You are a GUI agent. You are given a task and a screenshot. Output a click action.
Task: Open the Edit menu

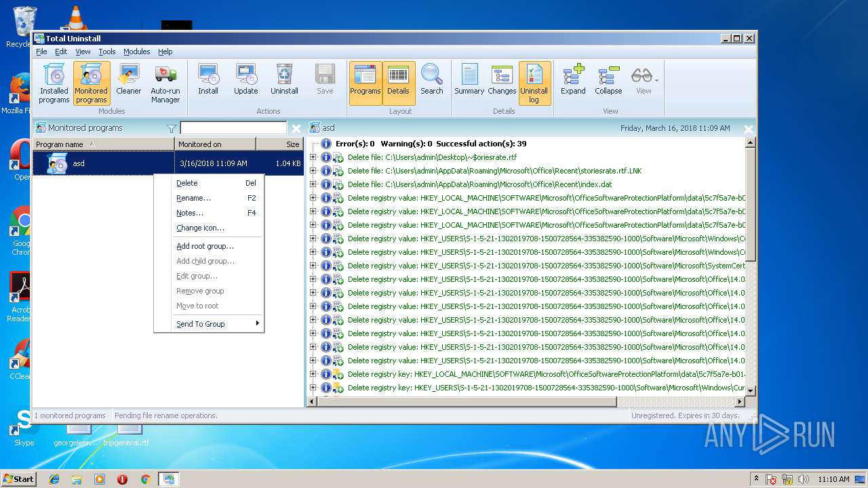61,52
